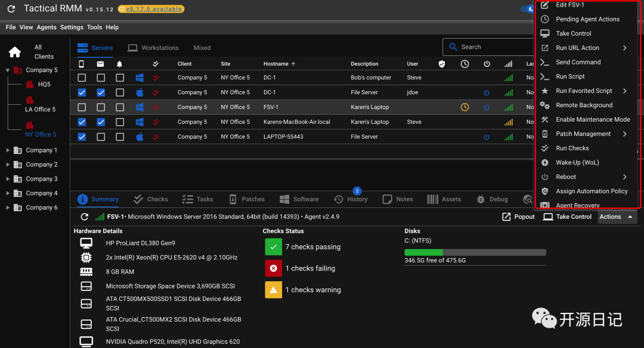
Task: Expand the Company 1 tree node
Action: [x=8, y=150]
